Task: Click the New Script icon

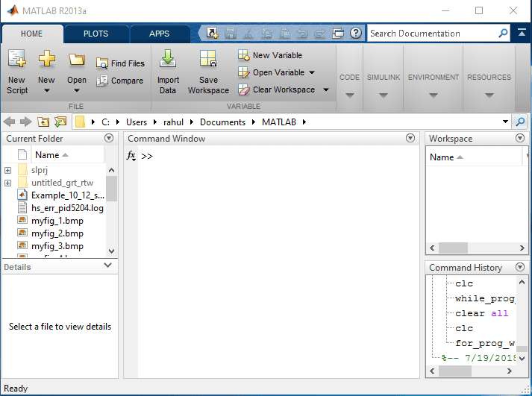Action: click(16, 60)
